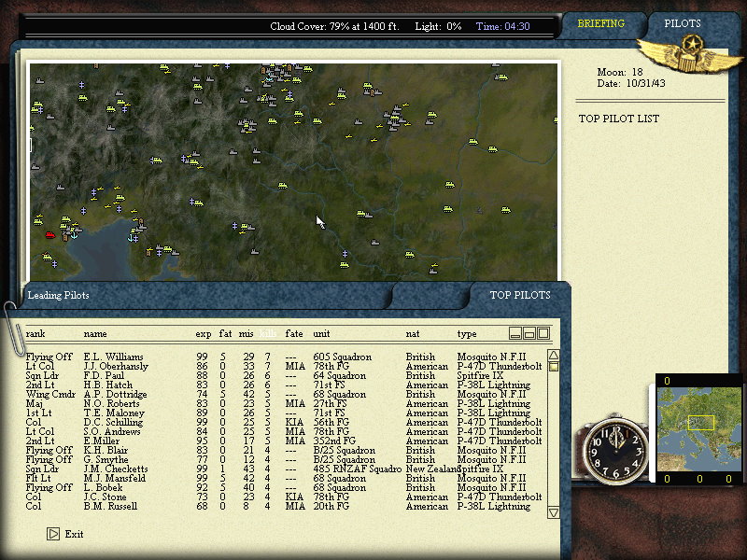
Task: Select pilot M.J. Mansfeld row
Action: point(284,478)
